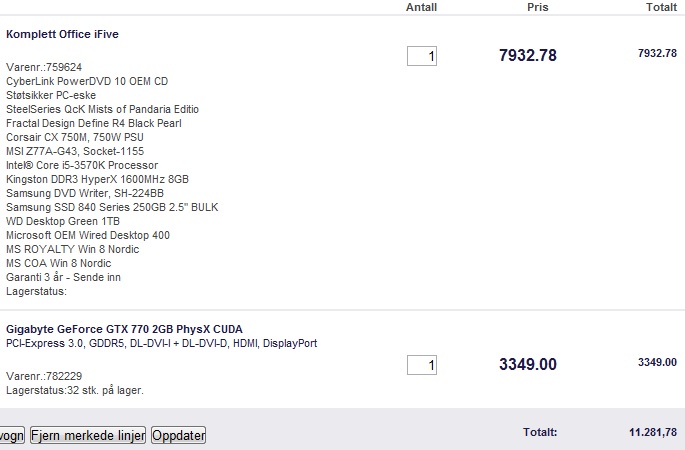Open the Komplett Office iFive product title
Screen dimensions: 685x450
[x=62, y=34]
